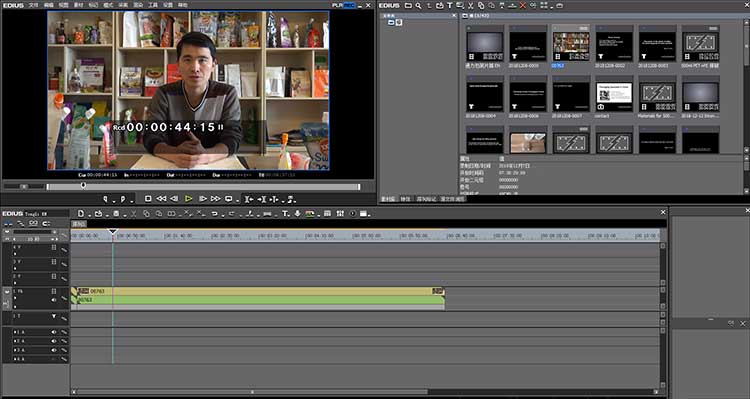Switch to the 源文件浏览 tab
Screen dimensions: 750x399
pos(452,199)
